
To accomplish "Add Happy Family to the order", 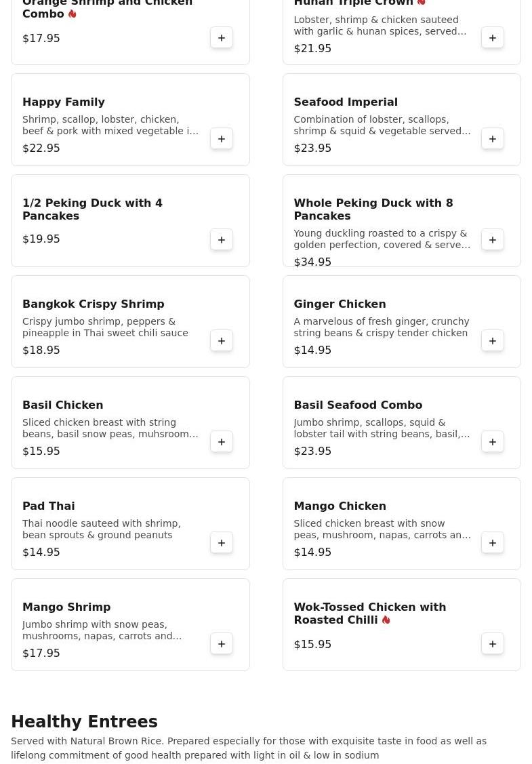I will (221, 139).
